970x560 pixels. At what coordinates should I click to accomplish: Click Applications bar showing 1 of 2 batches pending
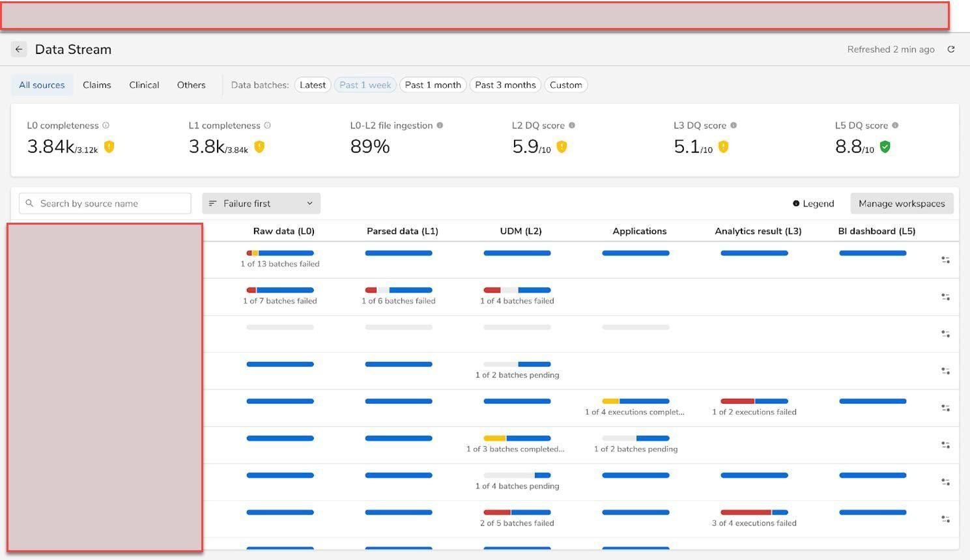tap(636, 438)
